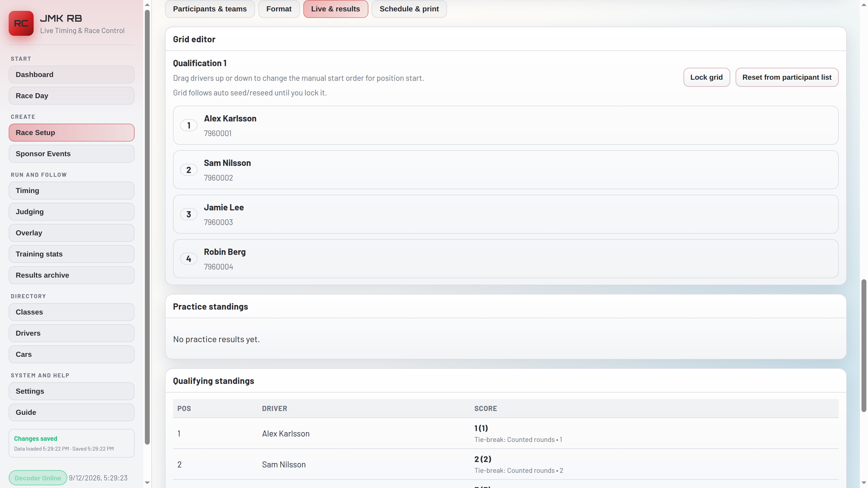Click grid position badge 3
Viewport: 868px width, 488px height.
pos(189,214)
